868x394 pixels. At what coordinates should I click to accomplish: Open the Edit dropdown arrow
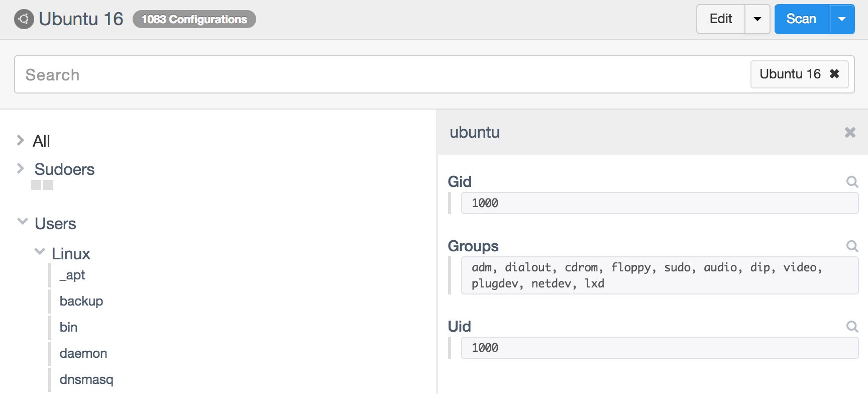(757, 19)
